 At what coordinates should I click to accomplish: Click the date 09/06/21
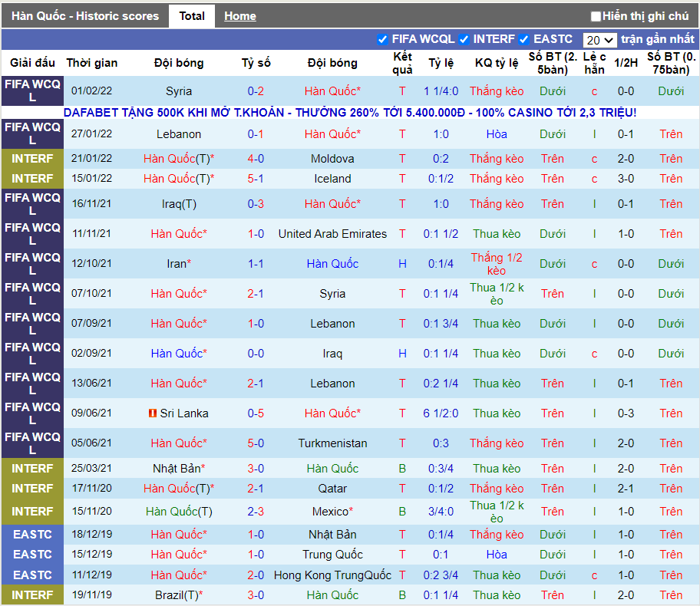[x=91, y=413]
